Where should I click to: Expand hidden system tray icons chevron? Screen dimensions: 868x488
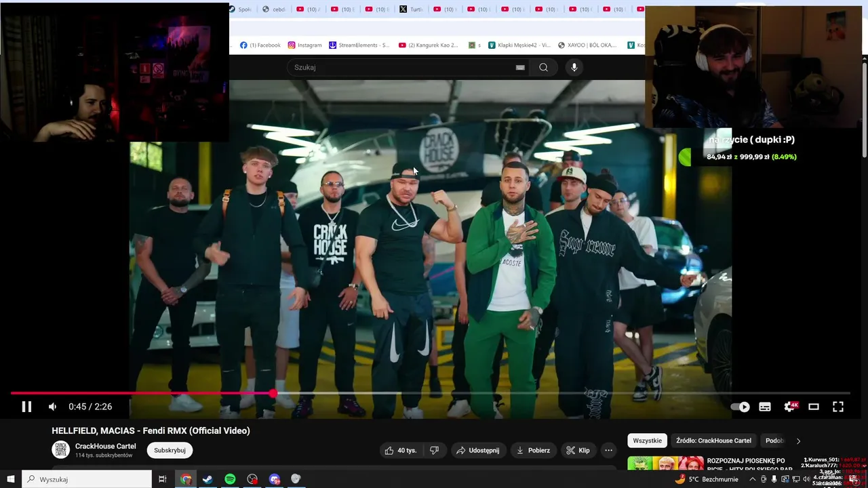coord(752,479)
